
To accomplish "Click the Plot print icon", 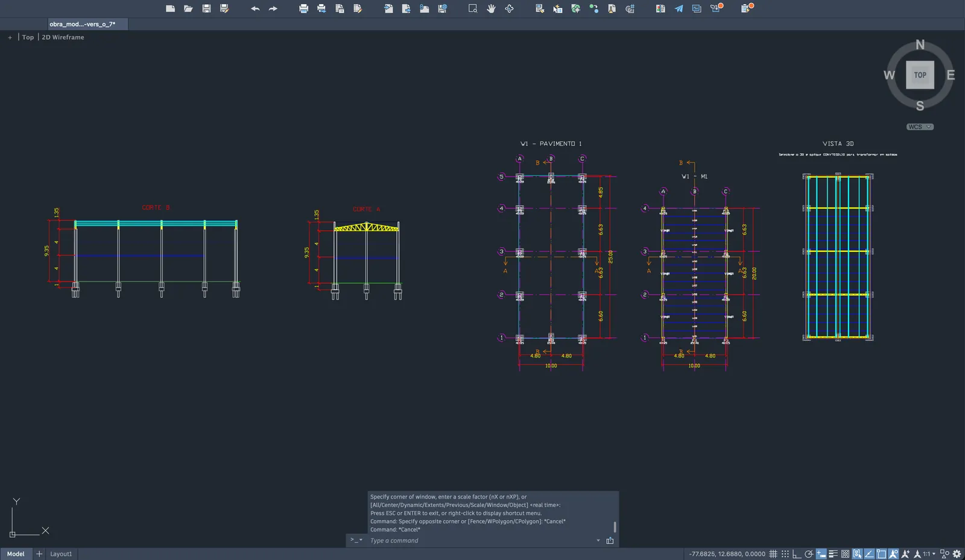I will [303, 8].
